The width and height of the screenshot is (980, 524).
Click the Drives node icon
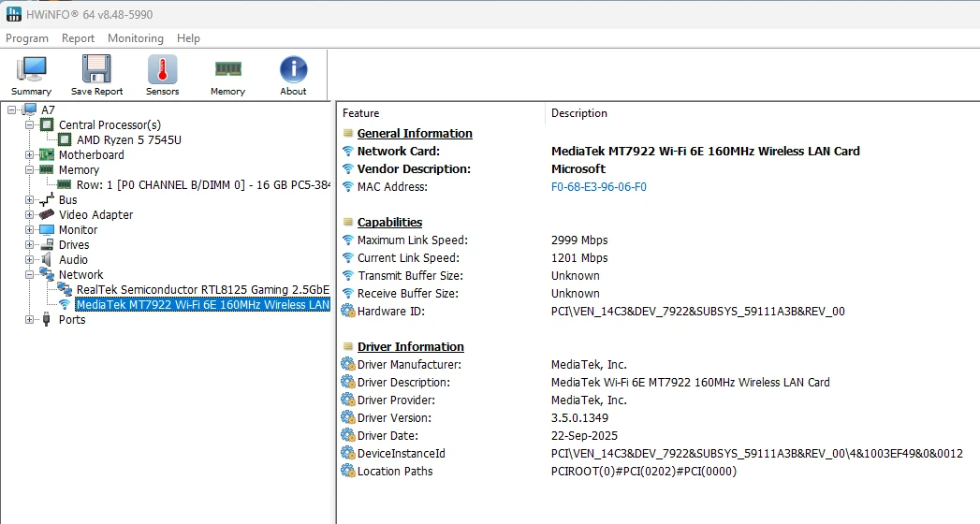click(47, 245)
